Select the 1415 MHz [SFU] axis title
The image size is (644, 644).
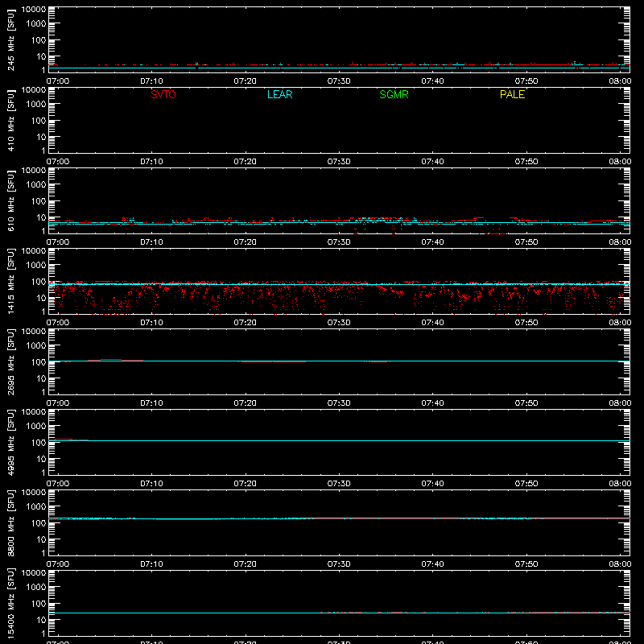11,281
